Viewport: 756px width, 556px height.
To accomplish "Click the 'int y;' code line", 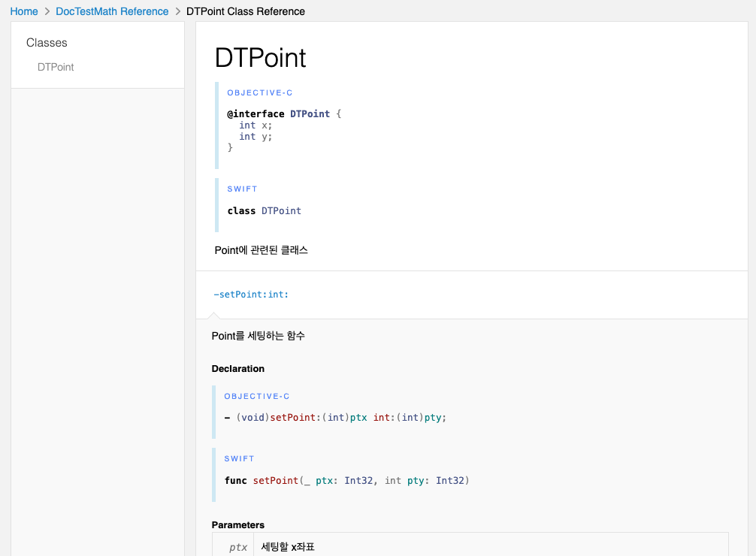I will (x=256, y=137).
